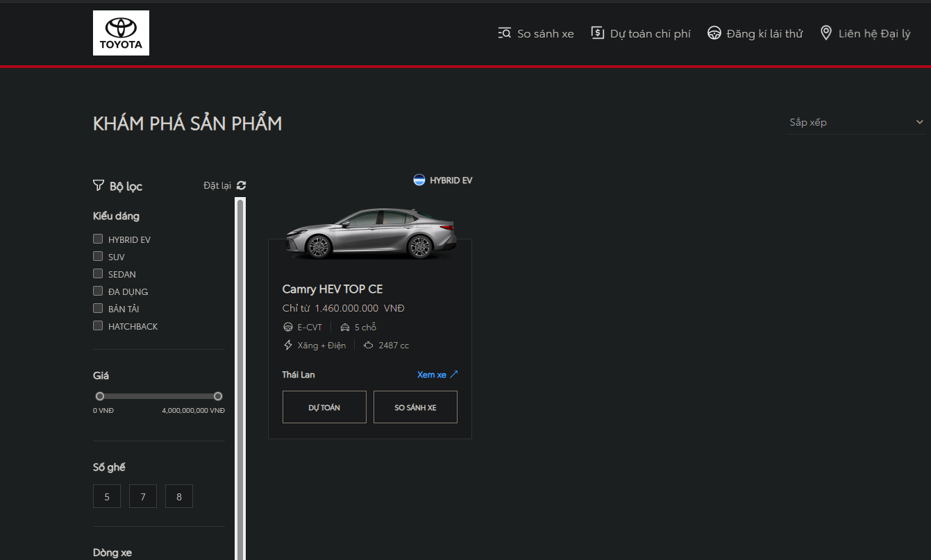The width and height of the screenshot is (931, 560).
Task: Follow the Xem xe link
Action: point(437,374)
